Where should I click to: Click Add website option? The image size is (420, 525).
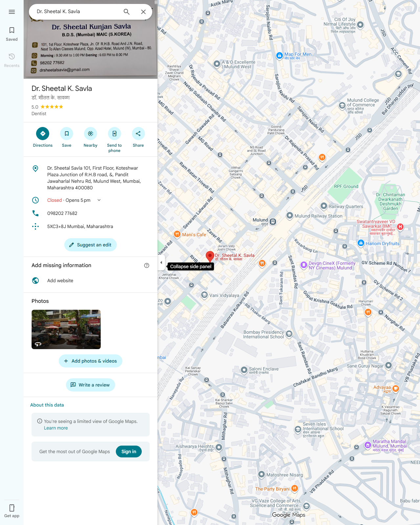[x=91, y=281]
